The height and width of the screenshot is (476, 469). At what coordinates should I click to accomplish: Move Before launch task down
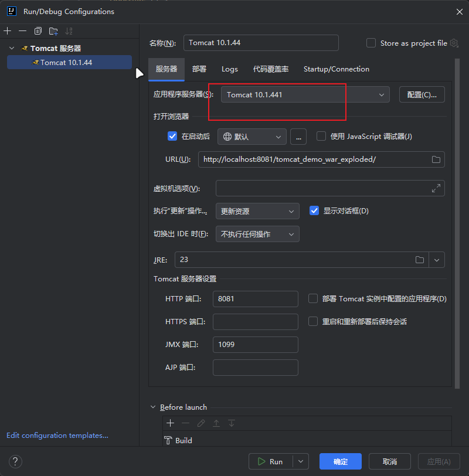[x=232, y=423]
